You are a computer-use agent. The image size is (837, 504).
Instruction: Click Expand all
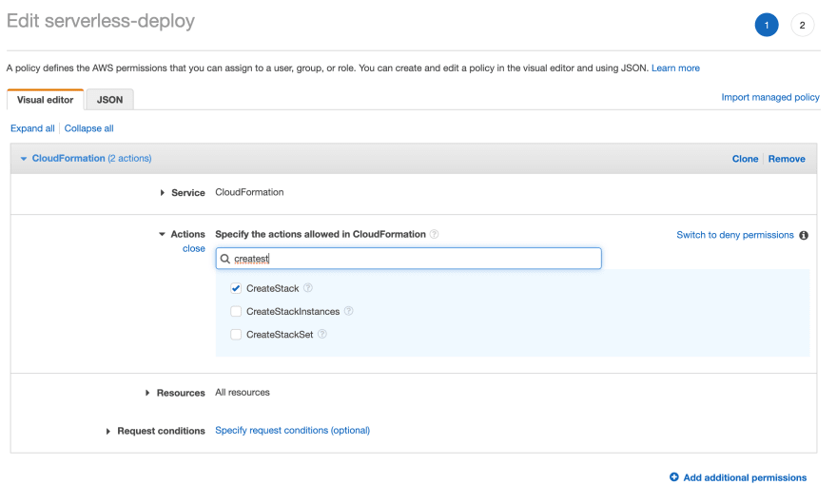32,128
